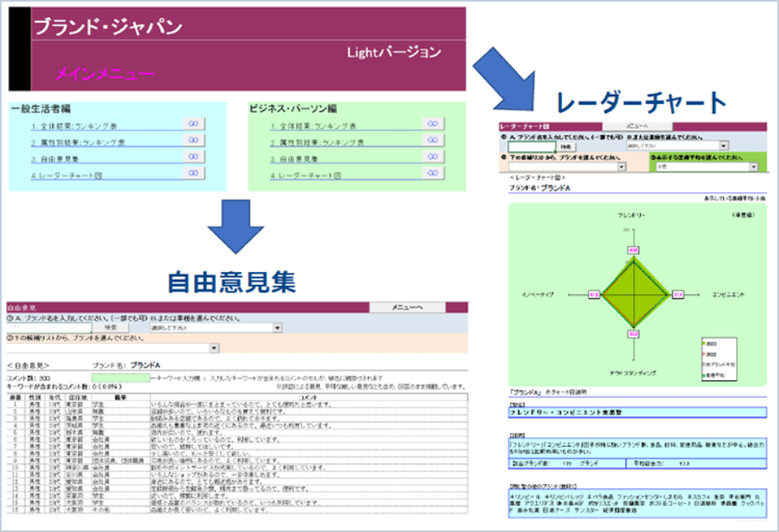Viewport: 779px width, 532px height.
Task: Click メニューへ button in 自由意見 sheet
Action: tap(407, 307)
